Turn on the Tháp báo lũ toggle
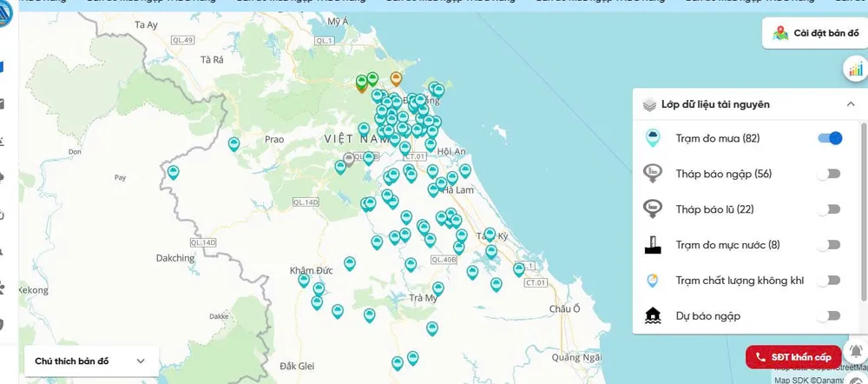The height and width of the screenshot is (384, 868). coord(830,209)
